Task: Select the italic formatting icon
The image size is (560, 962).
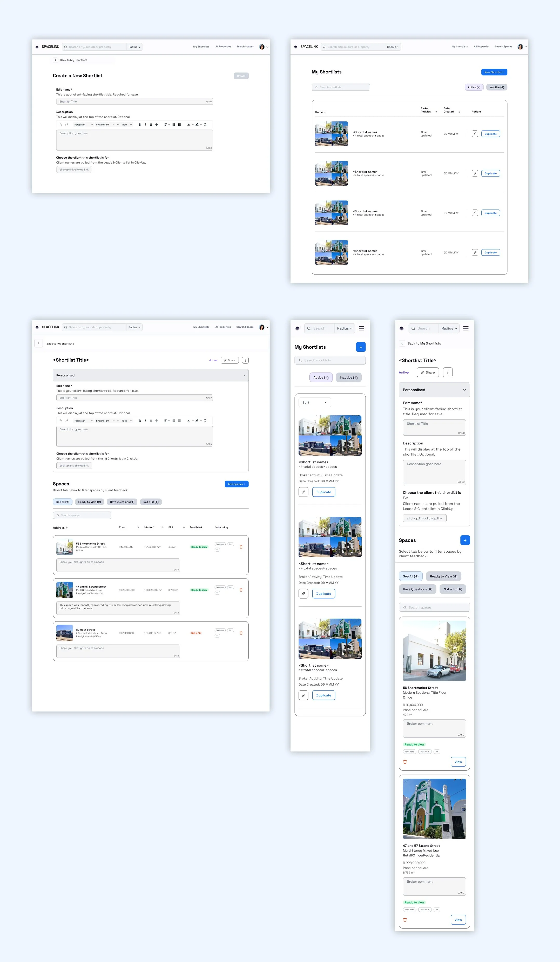Action: (x=145, y=124)
